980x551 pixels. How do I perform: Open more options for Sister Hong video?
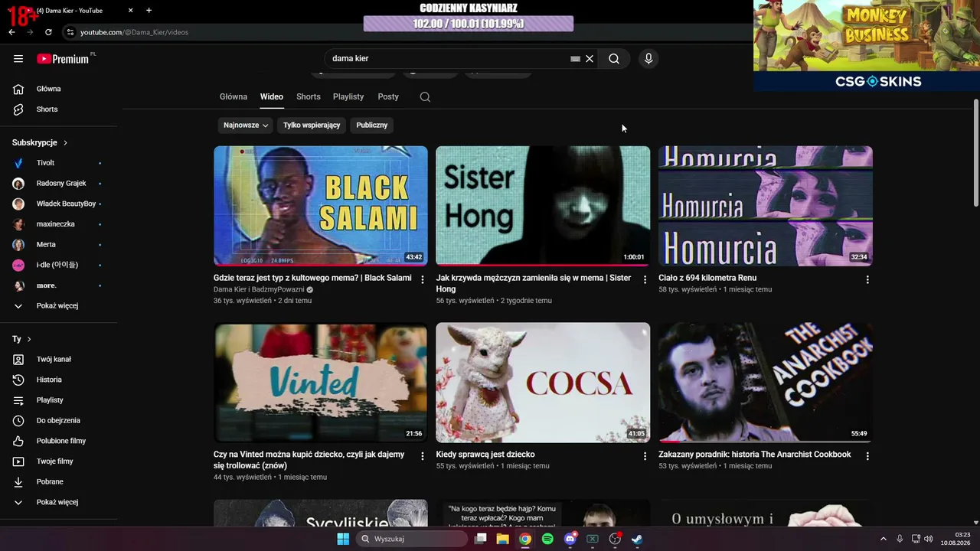[645, 280]
